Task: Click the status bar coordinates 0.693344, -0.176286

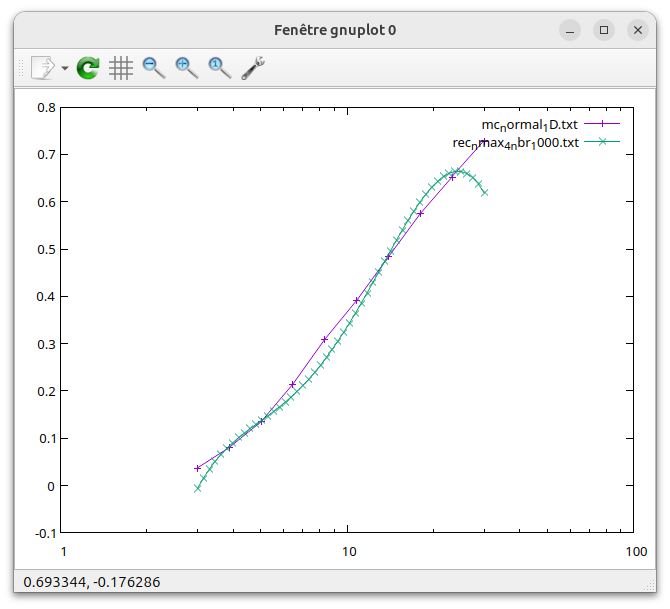Action: 92,582
